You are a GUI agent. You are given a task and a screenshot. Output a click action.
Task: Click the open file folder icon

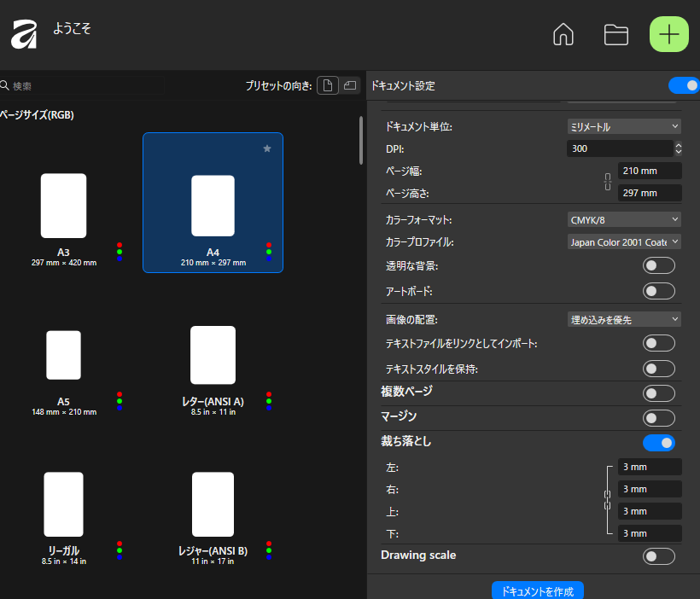pyautogui.click(x=615, y=34)
